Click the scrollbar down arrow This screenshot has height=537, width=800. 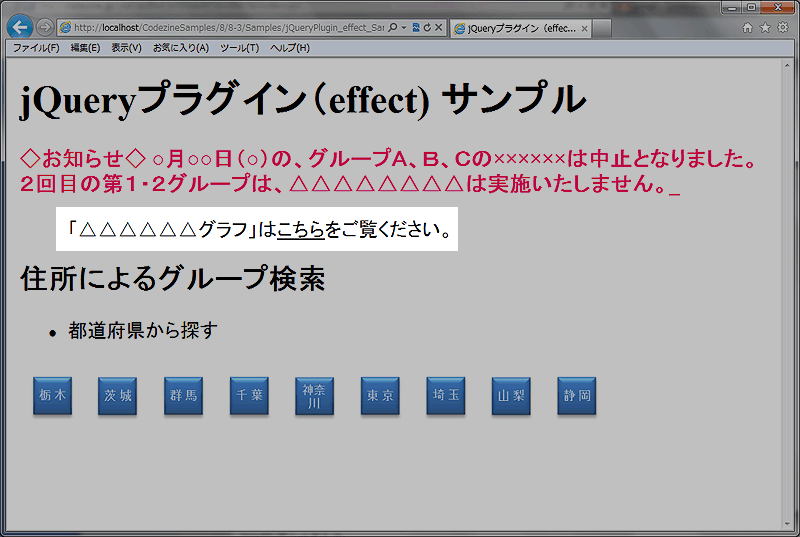pyautogui.click(x=787, y=524)
